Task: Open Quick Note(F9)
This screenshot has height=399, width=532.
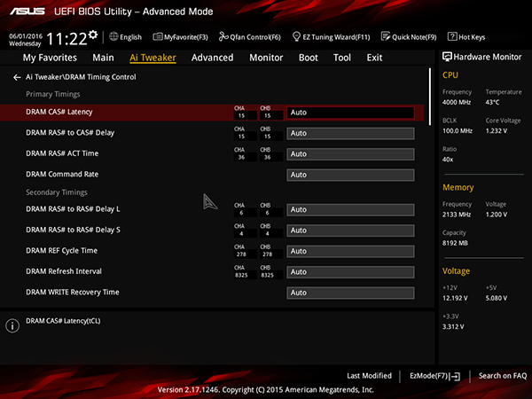Action: point(414,37)
